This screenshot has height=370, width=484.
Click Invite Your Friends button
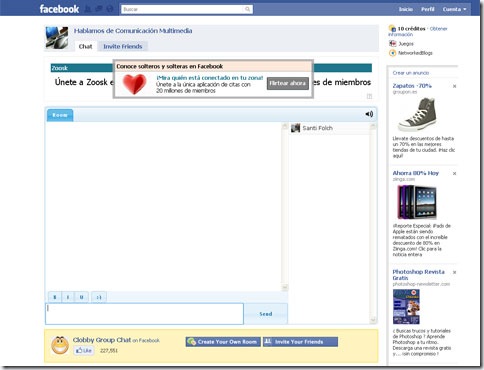[300, 342]
